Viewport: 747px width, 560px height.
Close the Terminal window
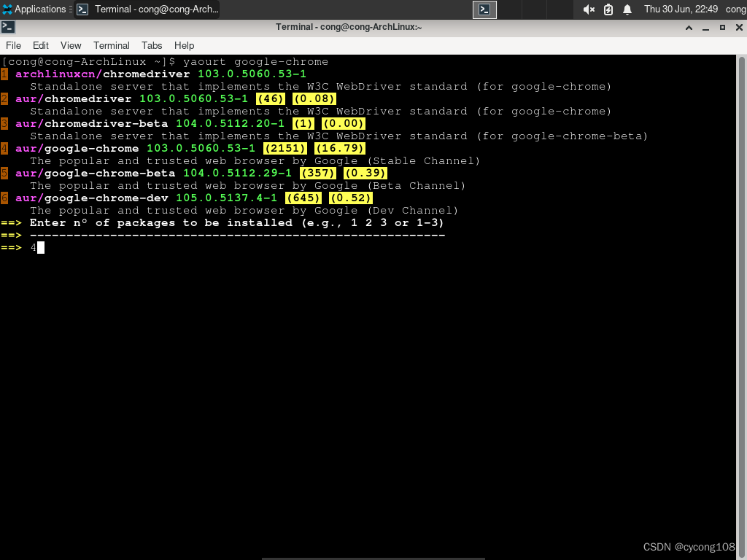739,28
